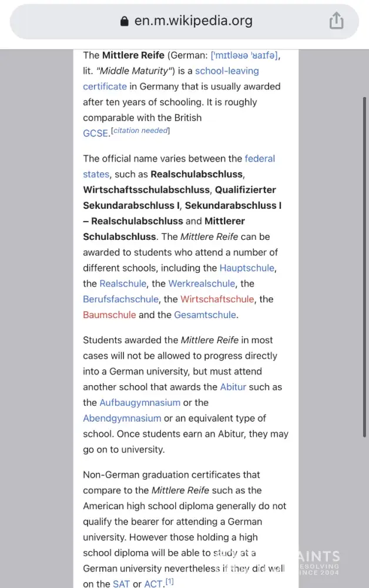This screenshot has height=588, width=369.
Task: Follow the Abitur link
Action: (233, 387)
